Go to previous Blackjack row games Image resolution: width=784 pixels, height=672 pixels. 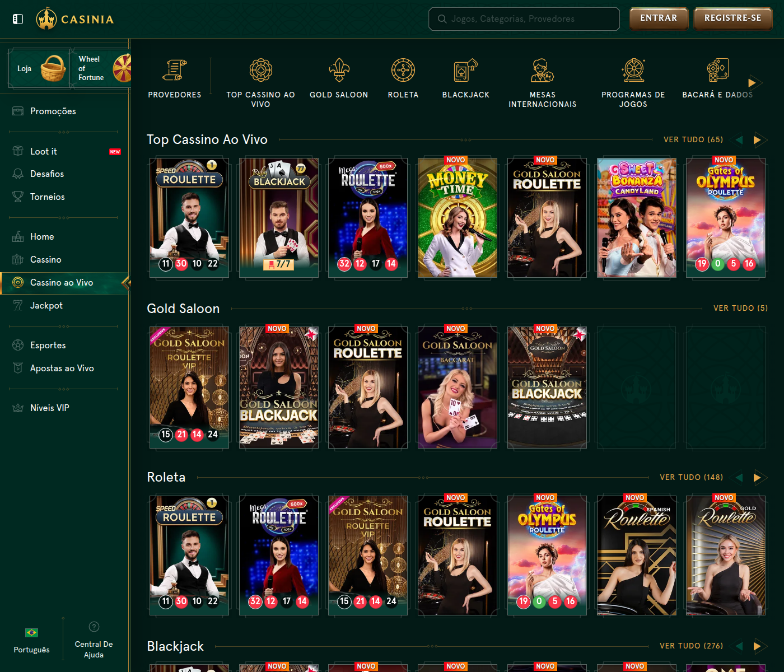pos(739,646)
